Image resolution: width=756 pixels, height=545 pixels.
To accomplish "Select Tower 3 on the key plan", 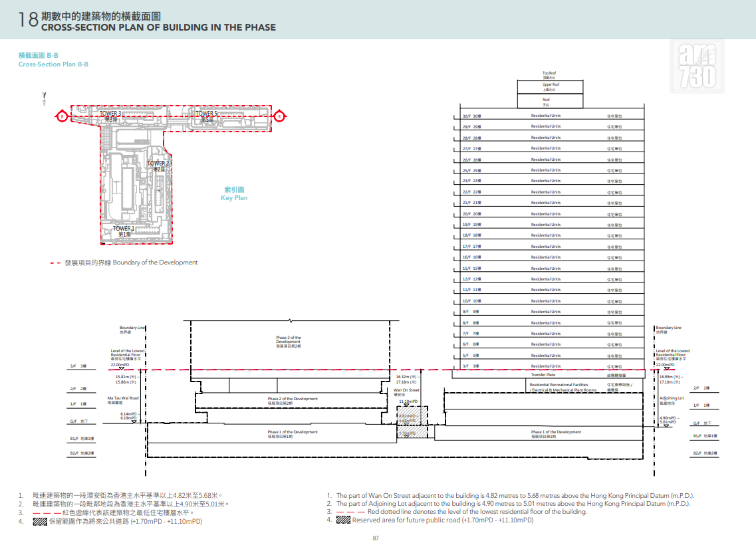I will click(x=110, y=116).
